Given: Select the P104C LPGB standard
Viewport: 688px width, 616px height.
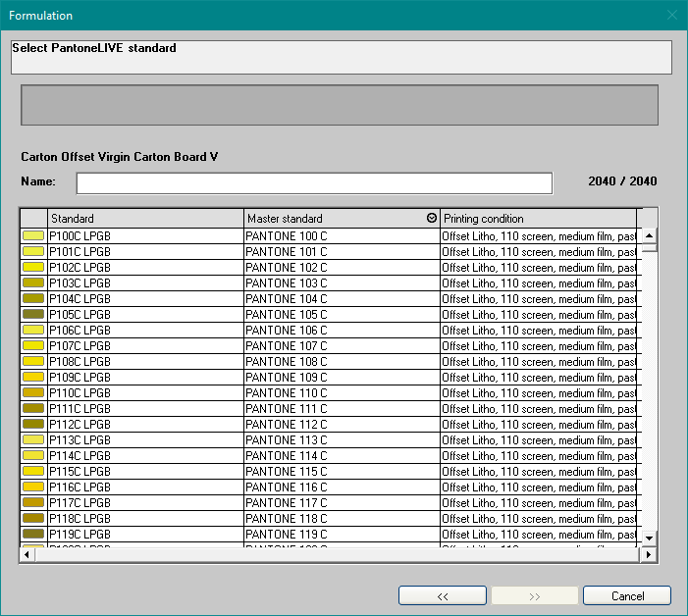Looking at the screenshot, I should (145, 298).
